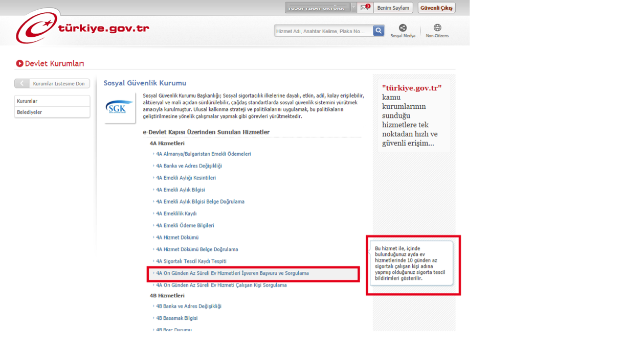The image size is (644, 353).
Task: Click the türkiye.gov.tr promo box
Action: [414, 115]
